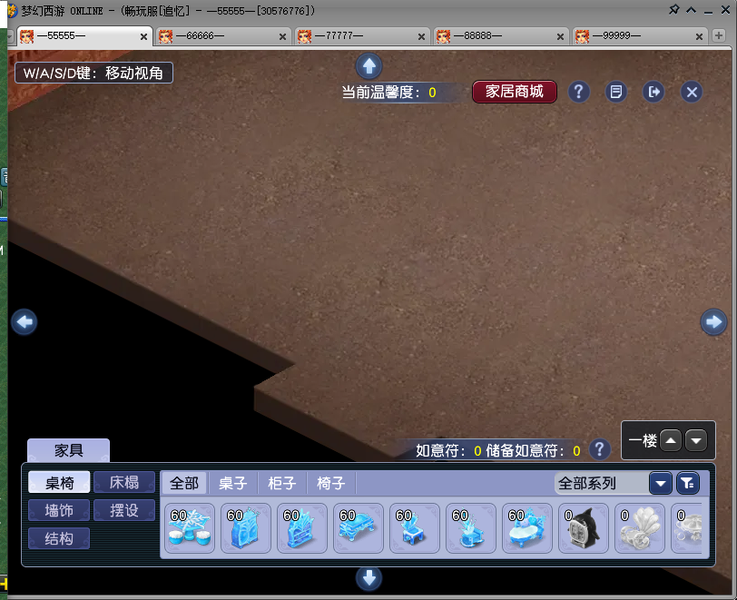
Task: Switch to the 椅子 filter tab
Action: click(x=331, y=483)
